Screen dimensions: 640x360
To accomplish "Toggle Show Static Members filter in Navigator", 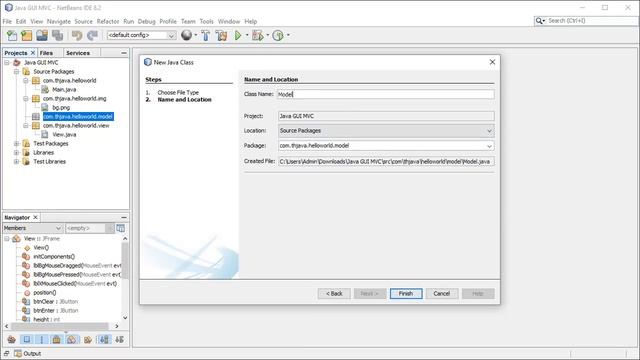I will tap(42, 340).
